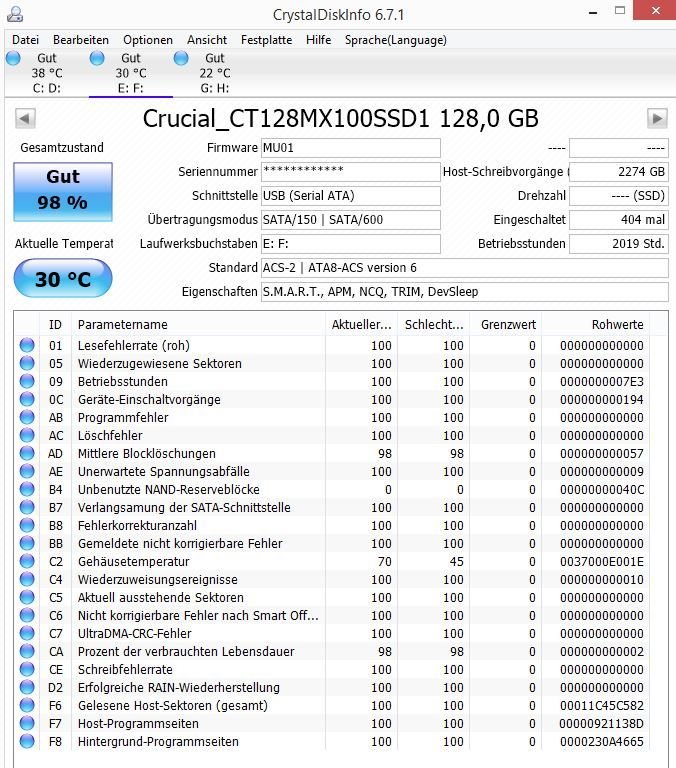Click the ID column header
Image resolution: width=676 pixels, height=768 pixels.
click(x=55, y=325)
